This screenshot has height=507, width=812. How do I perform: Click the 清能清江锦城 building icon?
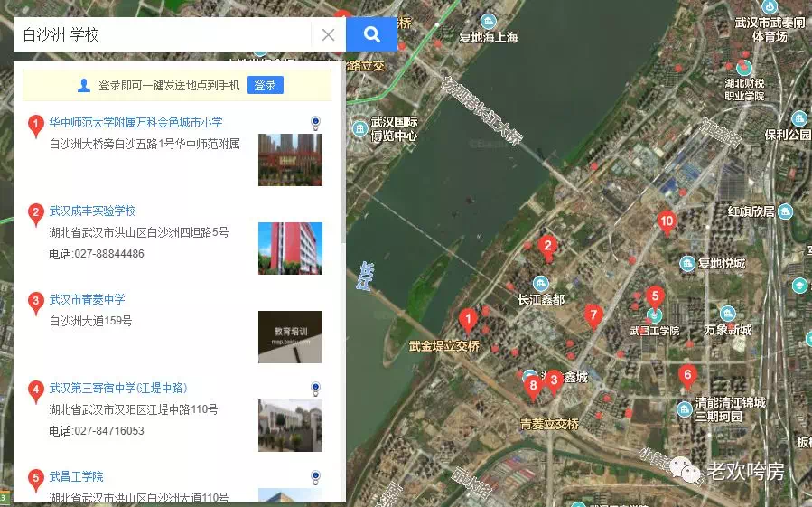point(685,409)
